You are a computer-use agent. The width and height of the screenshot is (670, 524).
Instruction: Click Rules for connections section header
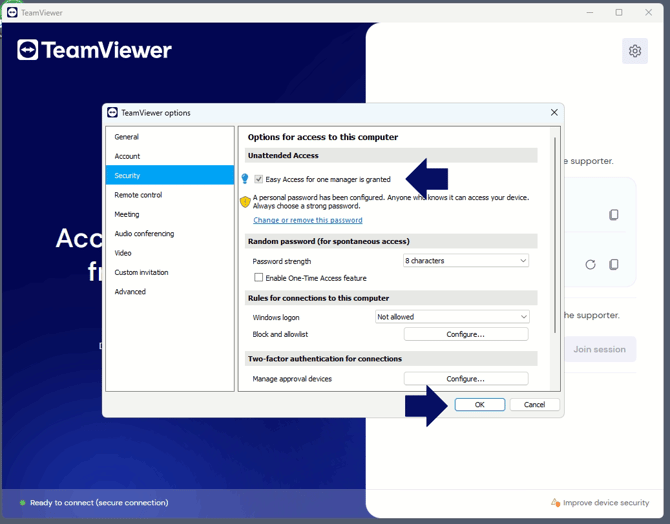[391, 298]
